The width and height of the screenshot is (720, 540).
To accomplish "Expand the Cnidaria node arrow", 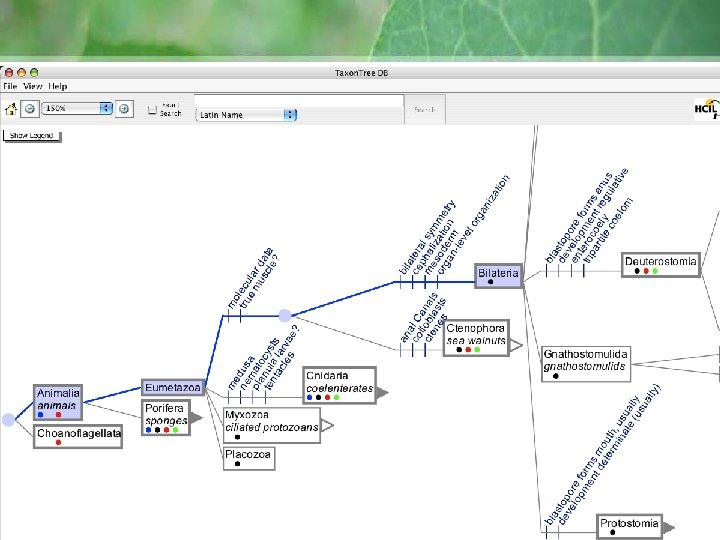I will (382, 392).
